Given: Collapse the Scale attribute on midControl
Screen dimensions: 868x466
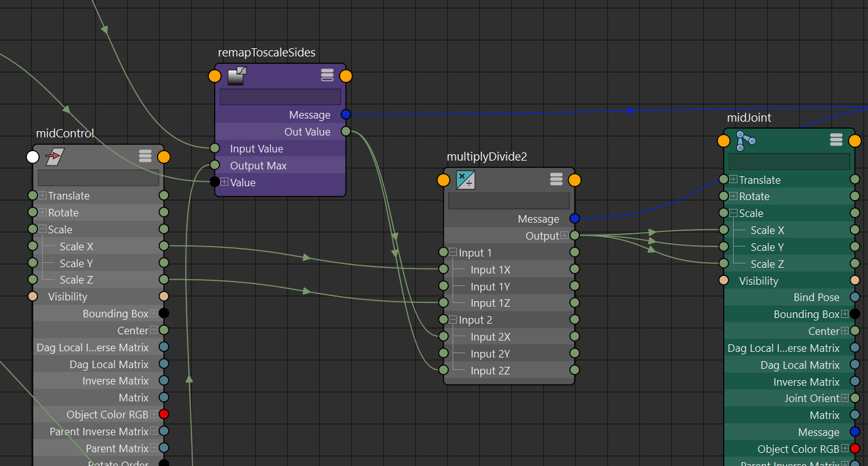Looking at the screenshot, I should click(x=43, y=230).
